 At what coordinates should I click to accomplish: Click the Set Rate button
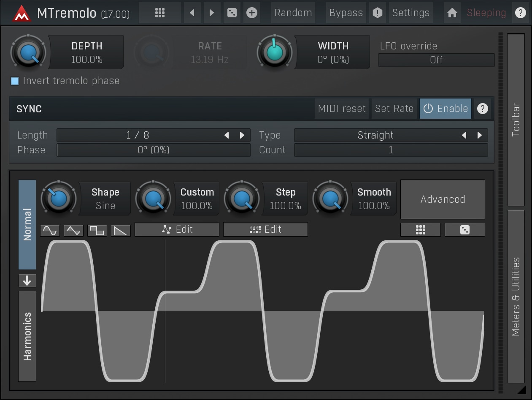click(394, 109)
